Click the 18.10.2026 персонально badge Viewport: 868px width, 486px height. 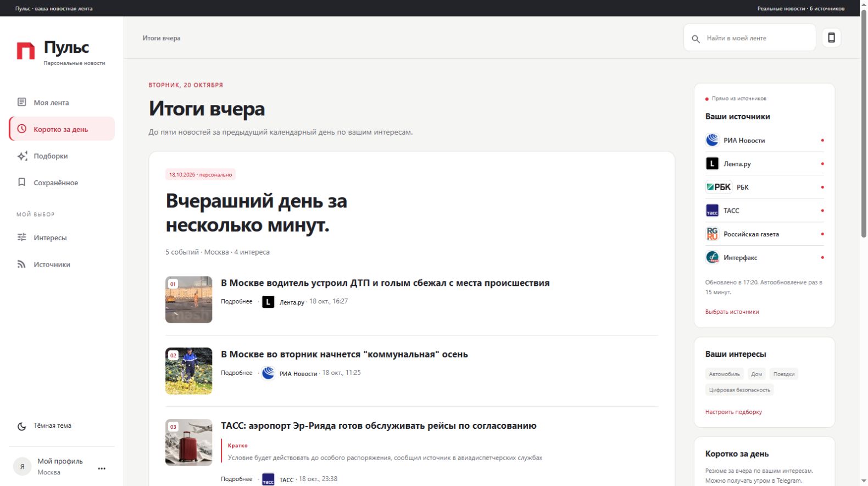coord(201,174)
